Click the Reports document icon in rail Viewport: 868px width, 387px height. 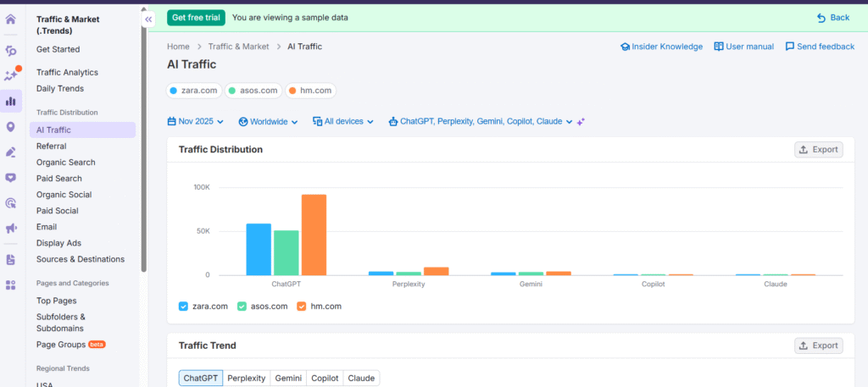coord(11,260)
